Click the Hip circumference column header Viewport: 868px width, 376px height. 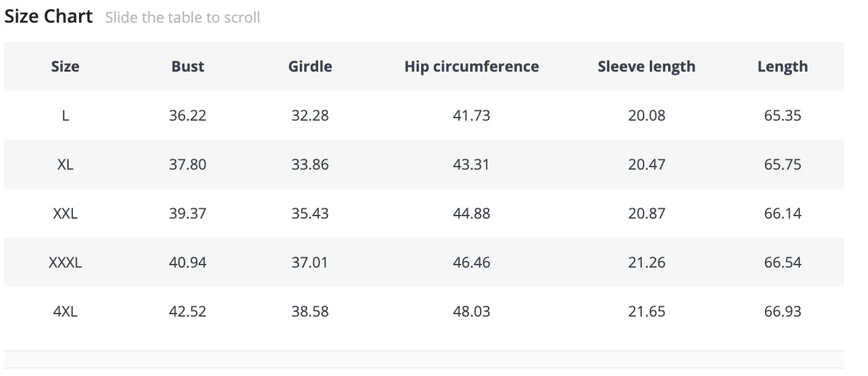pos(471,66)
